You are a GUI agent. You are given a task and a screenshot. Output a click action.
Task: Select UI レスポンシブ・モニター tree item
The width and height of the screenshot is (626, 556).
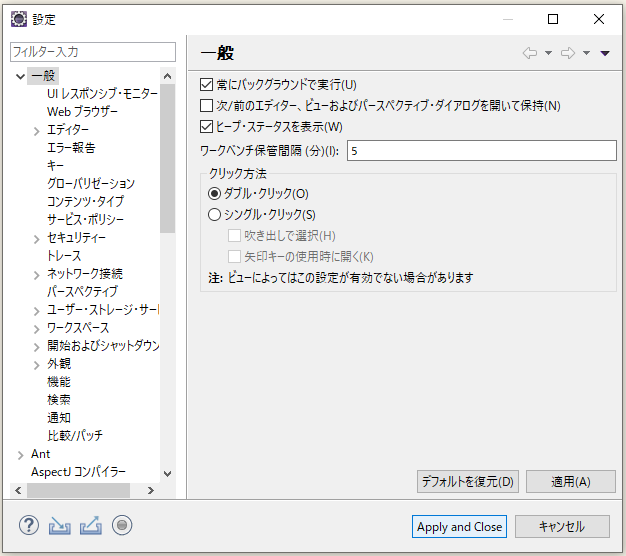[102, 93]
